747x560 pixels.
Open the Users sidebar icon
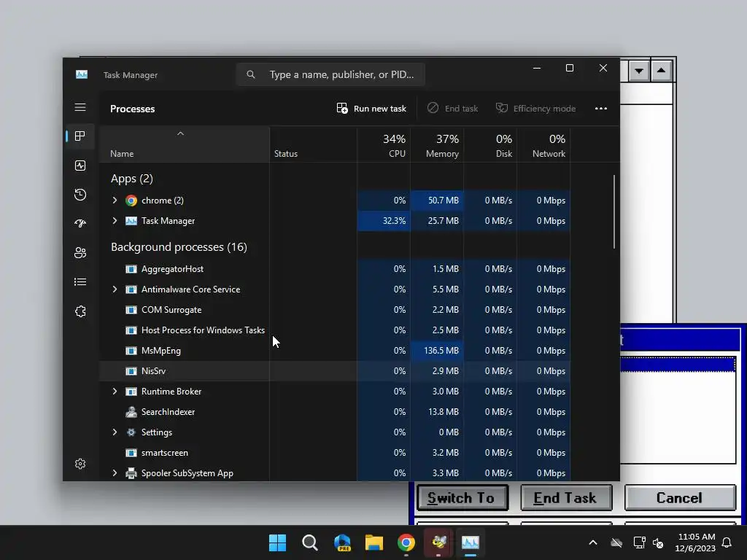click(x=80, y=252)
